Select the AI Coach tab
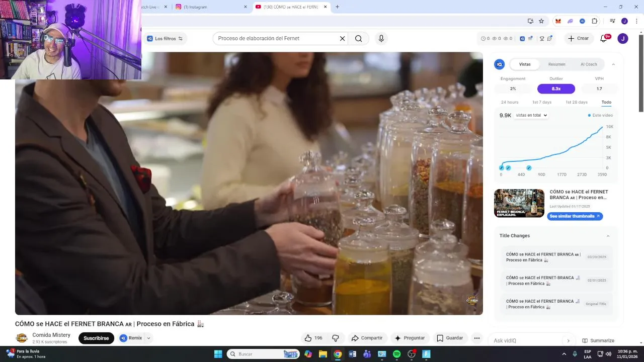Image resolution: width=644 pixels, height=362 pixels. pyautogui.click(x=589, y=64)
